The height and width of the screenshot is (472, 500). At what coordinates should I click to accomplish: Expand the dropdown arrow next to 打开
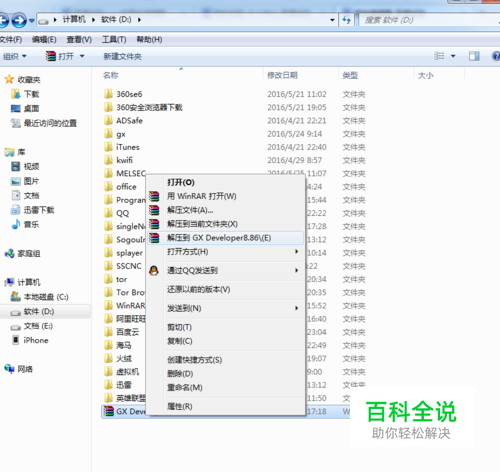[x=82, y=56]
